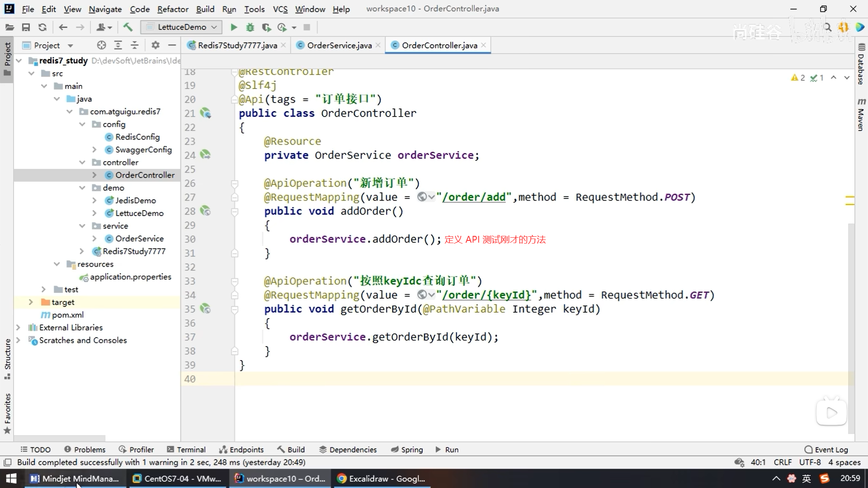Image resolution: width=868 pixels, height=488 pixels.
Task: Collapse the resources folder
Action: [57, 264]
